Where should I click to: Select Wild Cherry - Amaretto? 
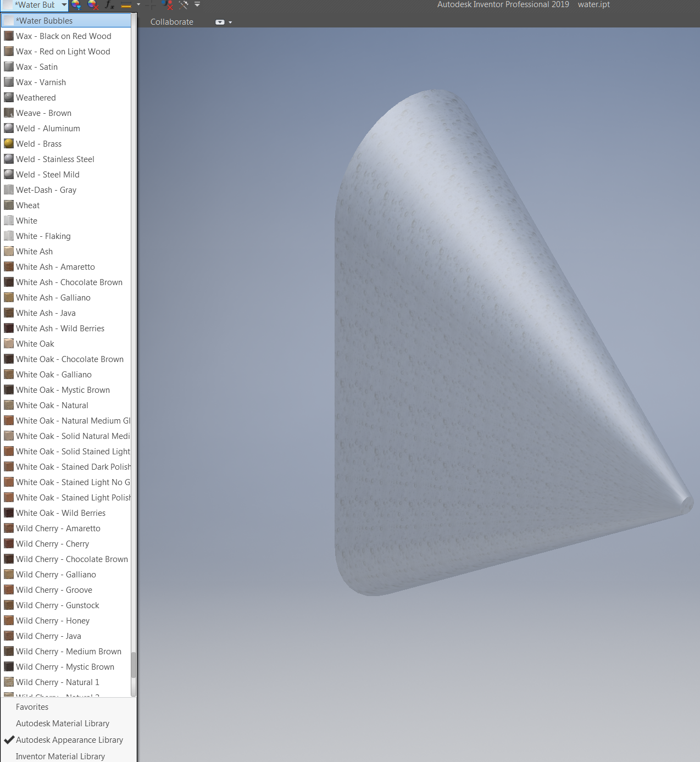click(x=66, y=529)
